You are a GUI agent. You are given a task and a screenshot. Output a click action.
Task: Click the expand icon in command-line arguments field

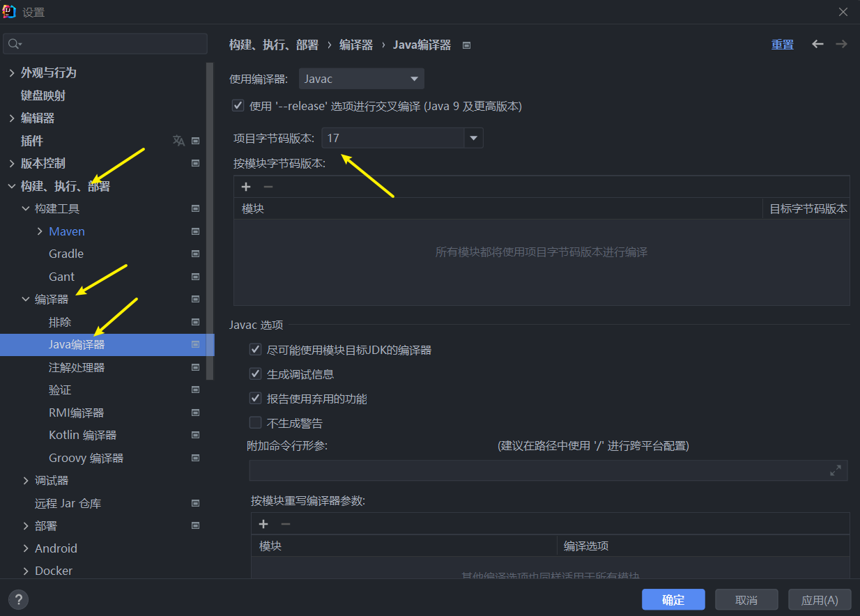[835, 470]
